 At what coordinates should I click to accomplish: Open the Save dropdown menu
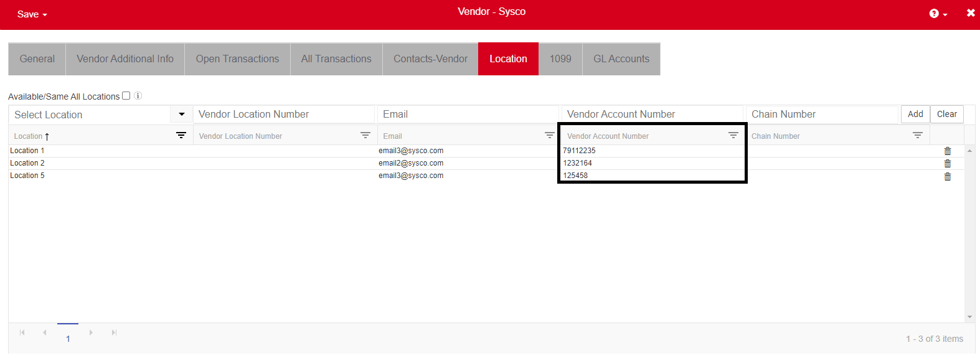coord(32,14)
